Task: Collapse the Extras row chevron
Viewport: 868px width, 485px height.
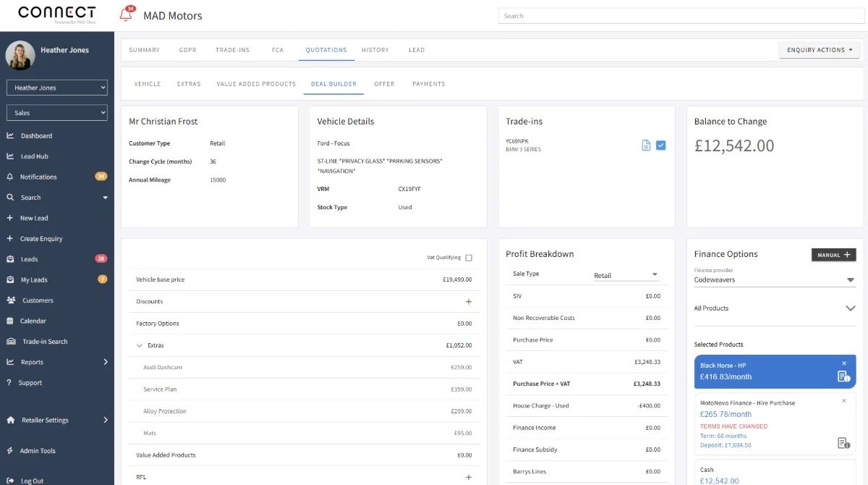Action: (140, 346)
